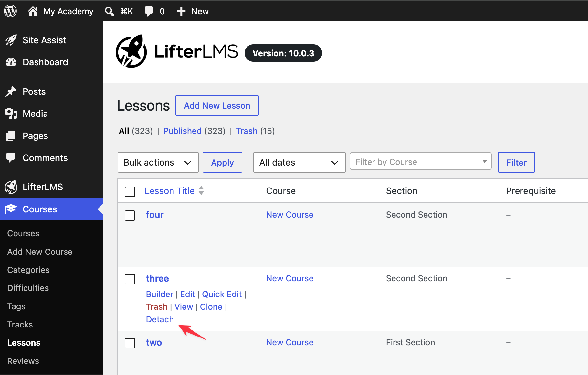
Task: Click New in the admin bar
Action: pyautogui.click(x=200, y=11)
